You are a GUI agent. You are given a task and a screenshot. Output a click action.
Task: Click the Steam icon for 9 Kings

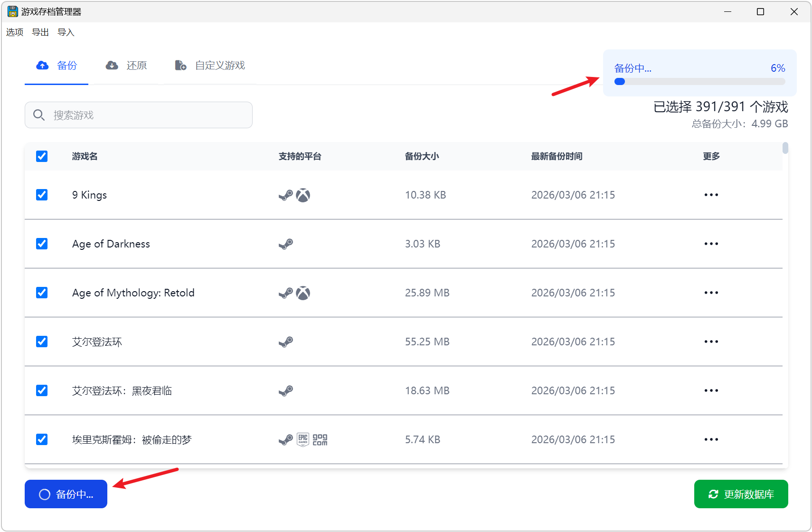click(286, 195)
